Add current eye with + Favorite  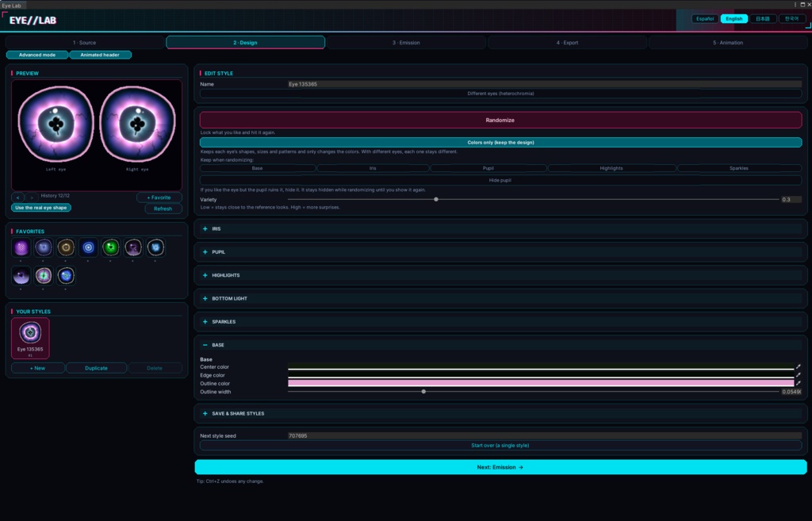159,197
